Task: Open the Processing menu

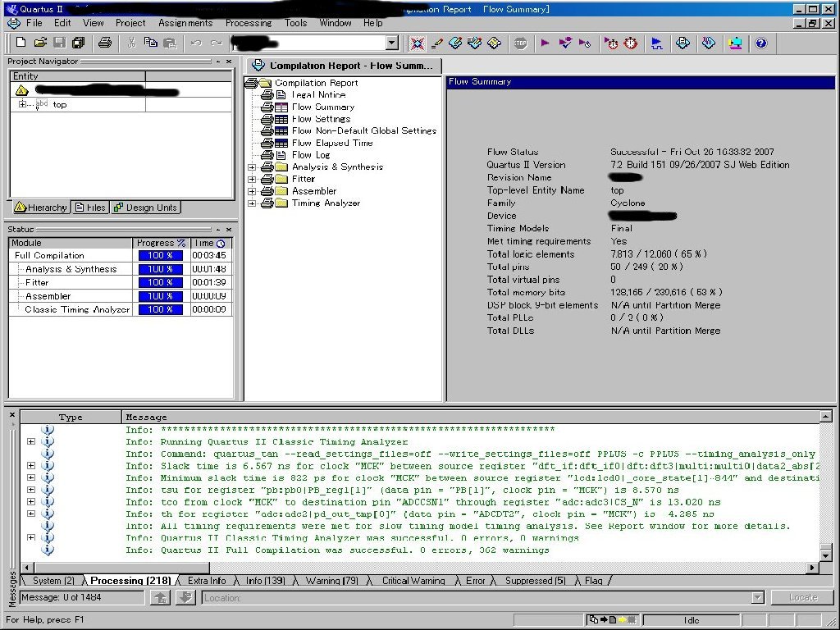Action: (248, 23)
